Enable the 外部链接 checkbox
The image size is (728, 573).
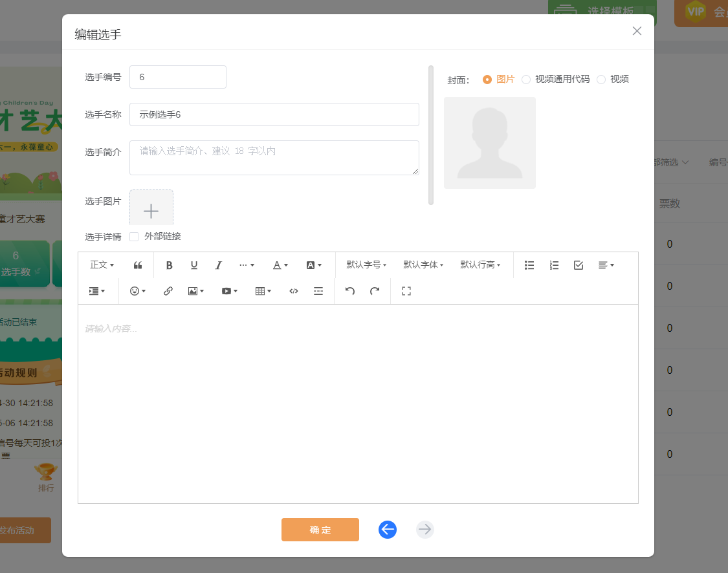tap(135, 237)
